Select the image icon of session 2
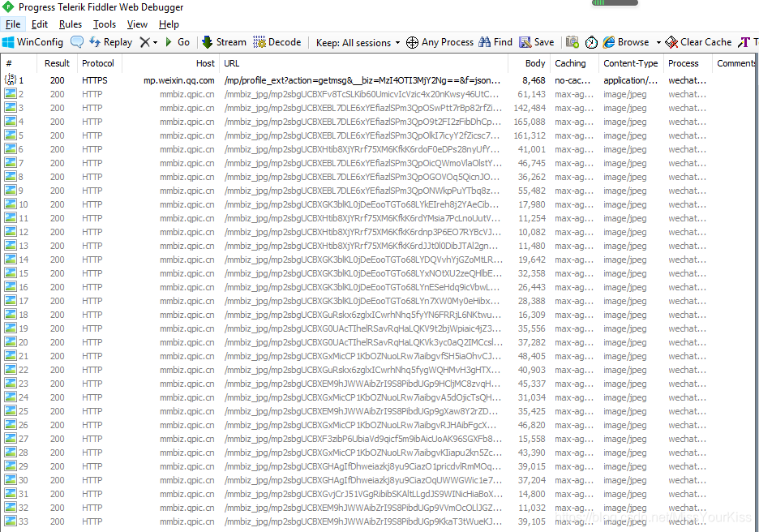The height and width of the screenshot is (532, 759). click(11, 93)
